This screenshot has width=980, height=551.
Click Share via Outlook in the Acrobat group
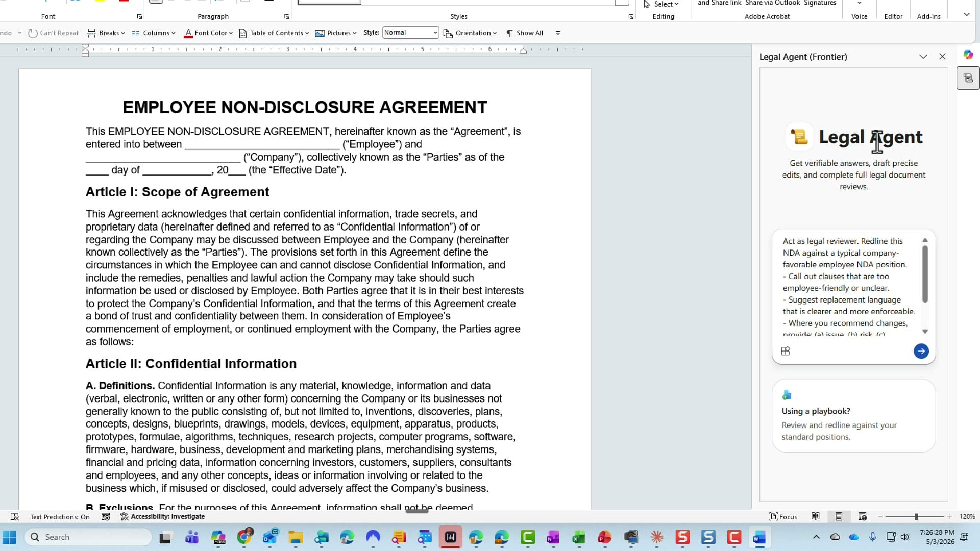[x=773, y=3]
